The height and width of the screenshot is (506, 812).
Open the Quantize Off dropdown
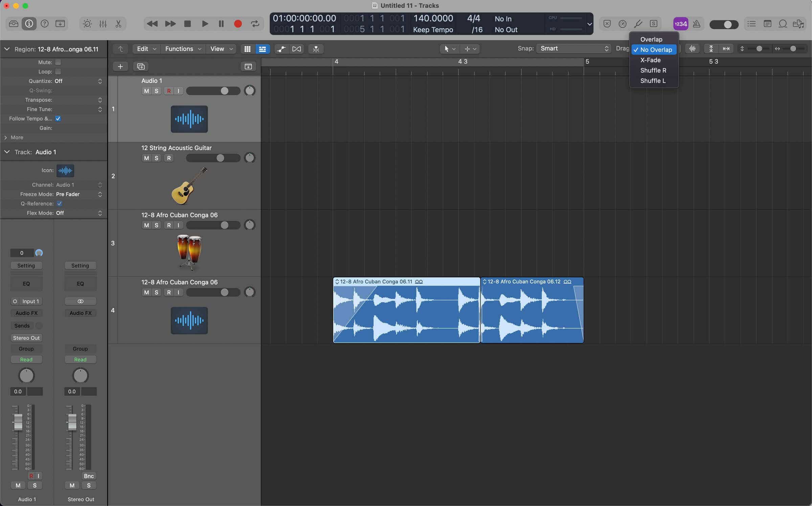pyautogui.click(x=78, y=81)
